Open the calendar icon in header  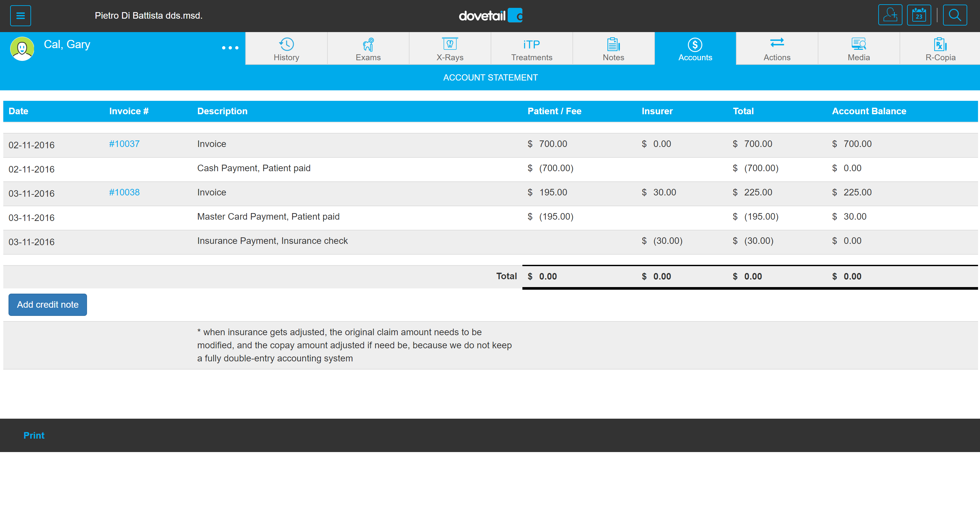point(919,15)
